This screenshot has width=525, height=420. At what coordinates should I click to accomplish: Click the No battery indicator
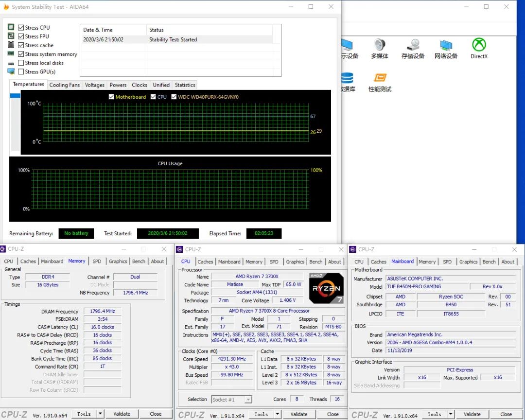pos(76,233)
